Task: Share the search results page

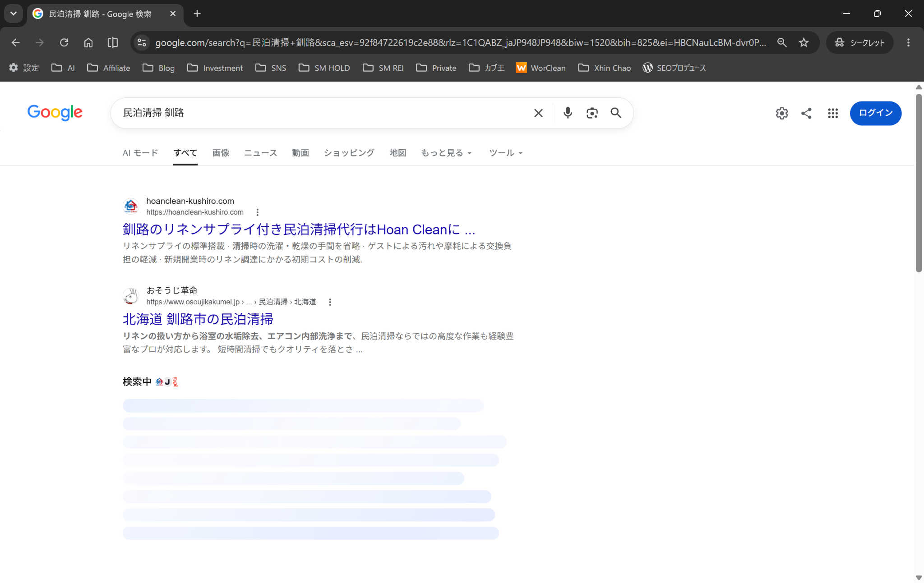Action: tap(806, 113)
